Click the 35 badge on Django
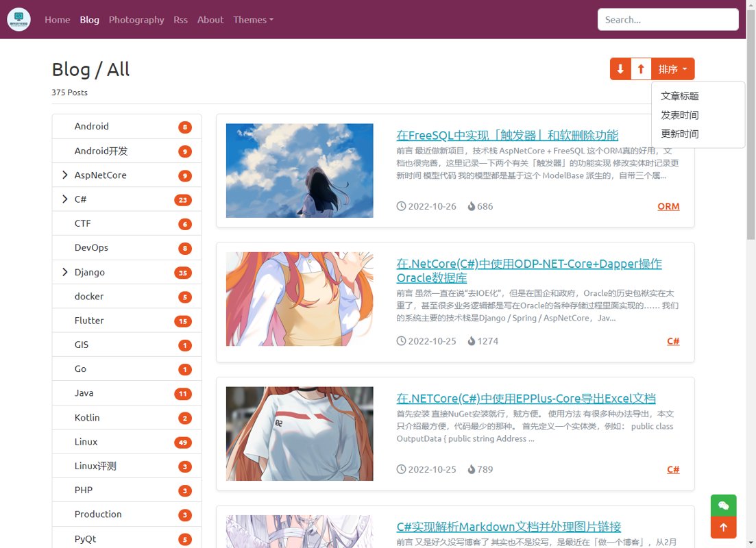 pos(183,273)
